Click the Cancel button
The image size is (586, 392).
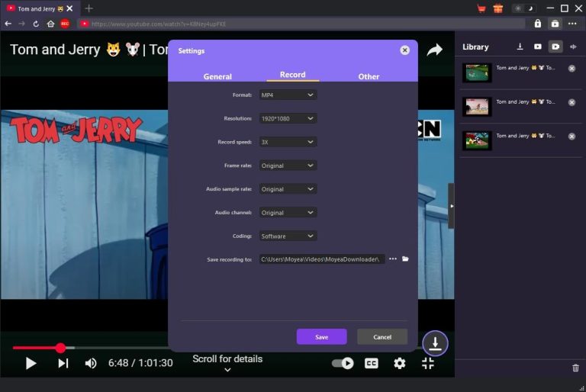pos(382,337)
